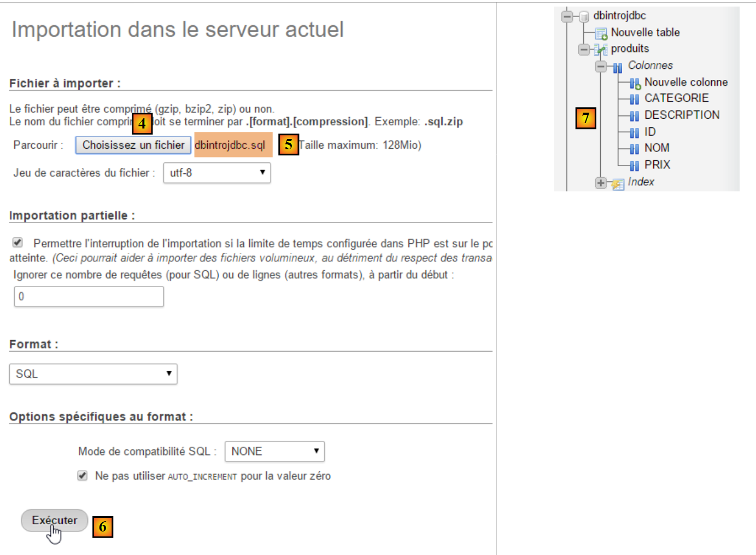Click the dbintrojdbc database icon

pos(584,16)
